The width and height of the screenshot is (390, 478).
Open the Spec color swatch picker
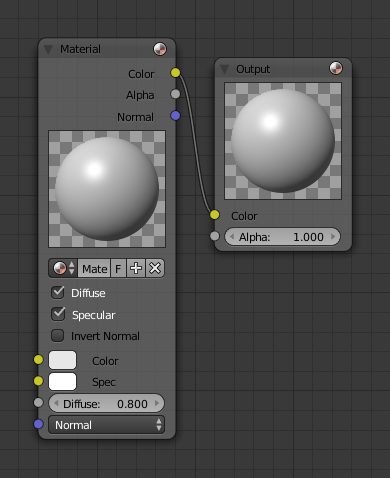coord(63,381)
